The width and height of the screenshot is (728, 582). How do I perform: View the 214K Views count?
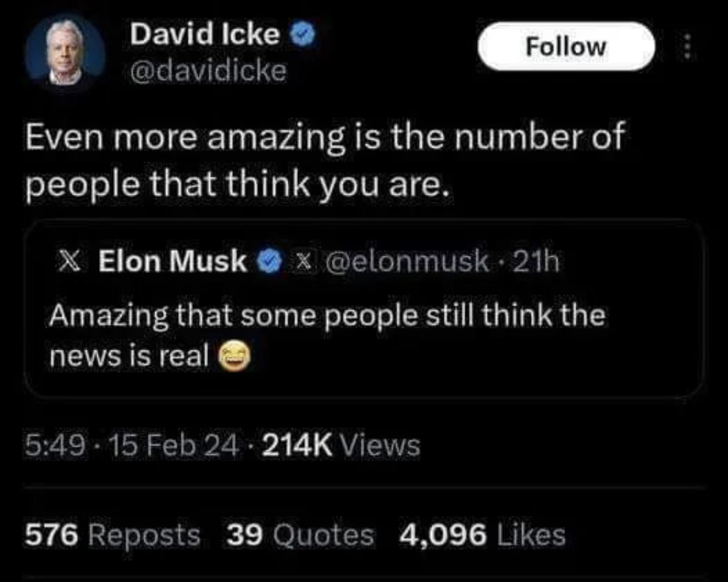tap(341, 446)
